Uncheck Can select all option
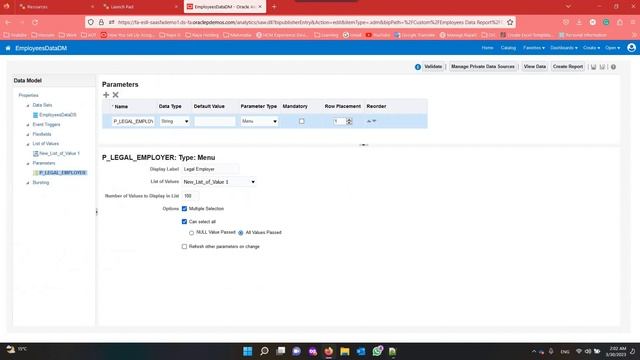 pyautogui.click(x=184, y=222)
